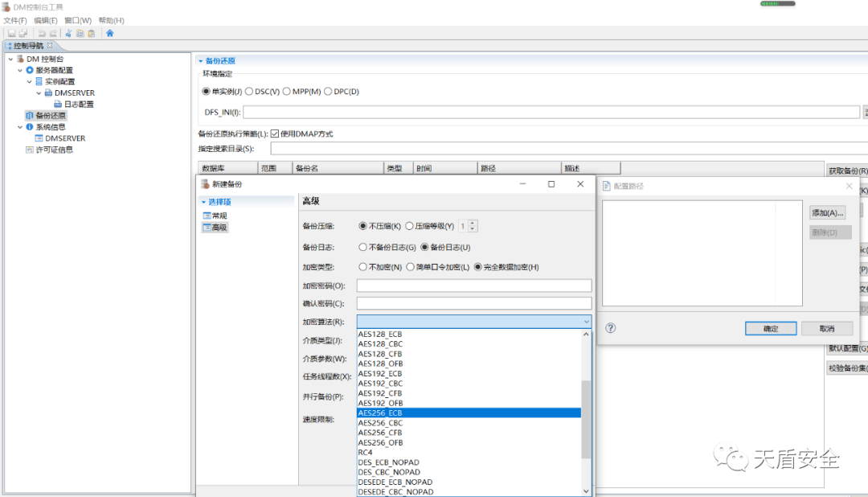868x497 pixels.
Task: Select 简单口令加密 encryption type
Action: click(x=410, y=267)
